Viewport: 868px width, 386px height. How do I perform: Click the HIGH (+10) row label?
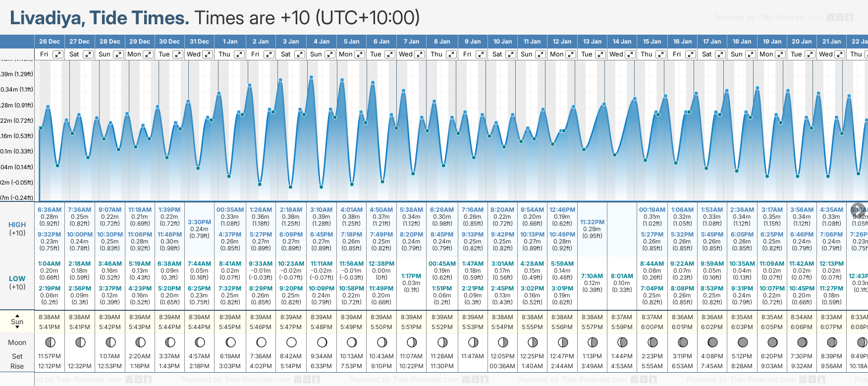[17, 229]
